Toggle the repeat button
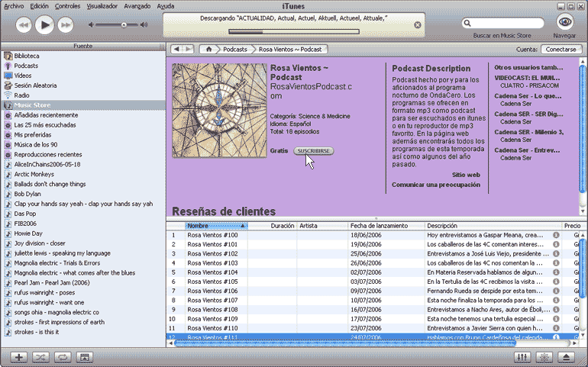The width and height of the screenshot is (588, 367). click(x=63, y=357)
